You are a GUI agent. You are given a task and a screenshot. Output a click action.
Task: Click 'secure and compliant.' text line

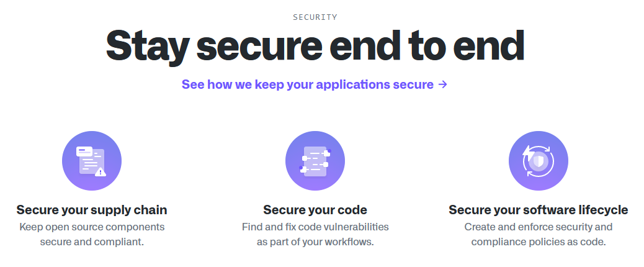coord(92,242)
